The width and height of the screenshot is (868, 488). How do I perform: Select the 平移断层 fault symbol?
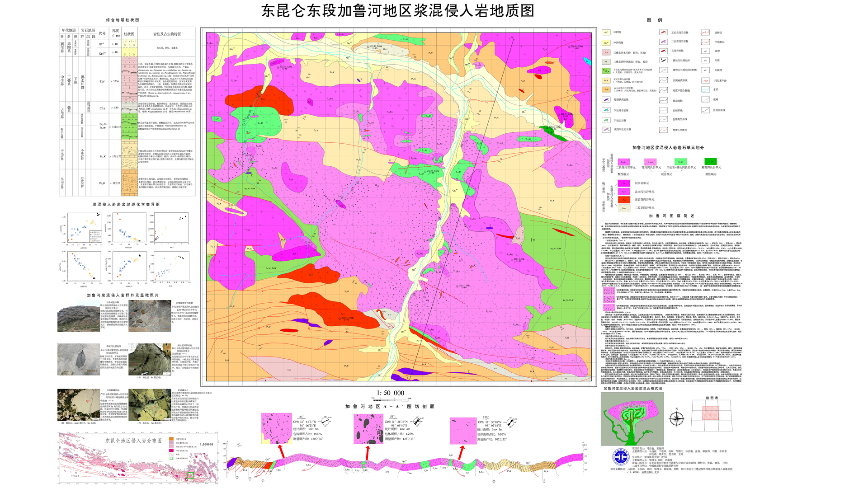click(705, 42)
